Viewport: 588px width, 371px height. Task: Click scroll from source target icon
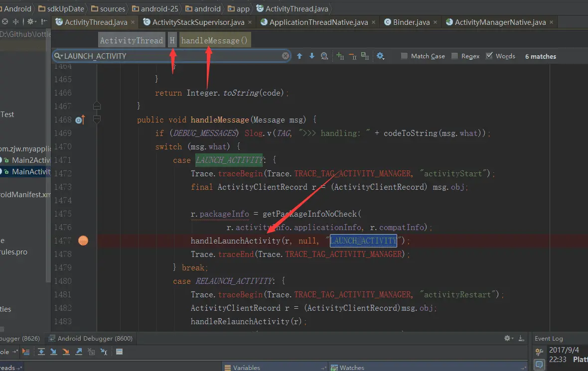(5, 22)
